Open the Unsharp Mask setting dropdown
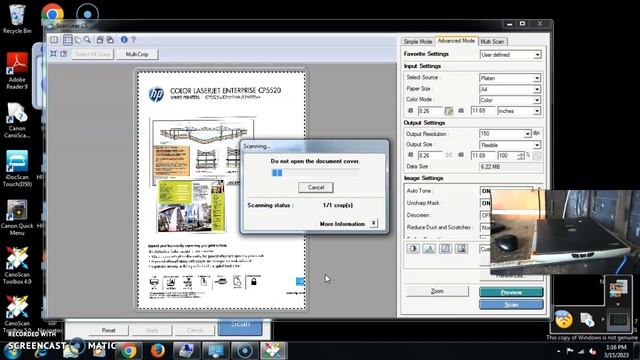This screenshot has width=640, height=360. [x=485, y=203]
